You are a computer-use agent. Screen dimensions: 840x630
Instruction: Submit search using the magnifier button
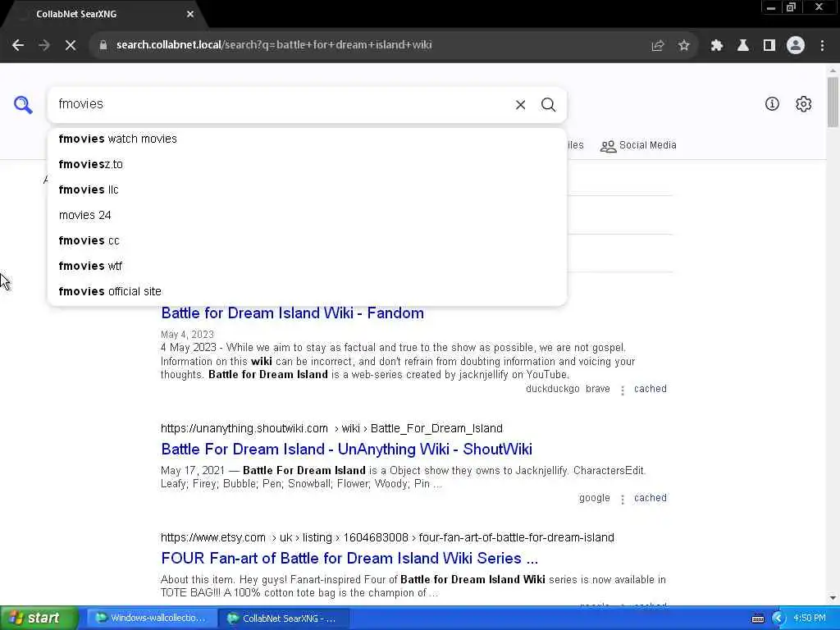(x=548, y=105)
